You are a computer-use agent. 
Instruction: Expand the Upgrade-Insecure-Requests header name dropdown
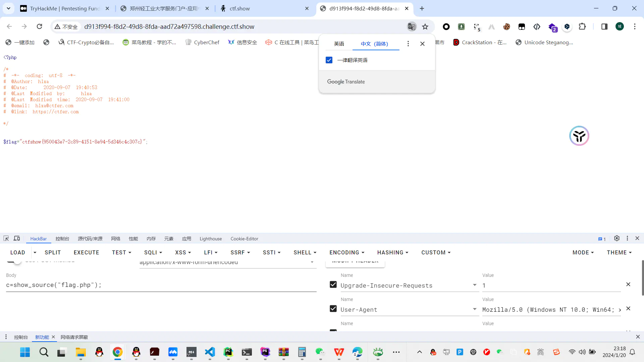click(x=475, y=285)
